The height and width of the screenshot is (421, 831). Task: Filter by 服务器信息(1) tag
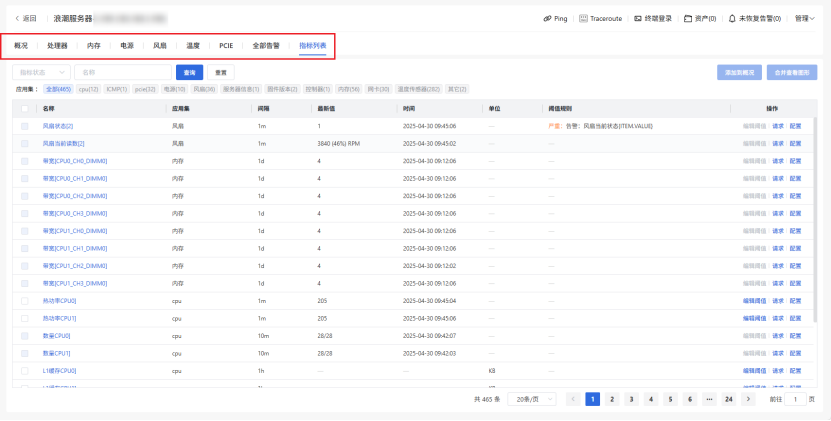[241, 89]
